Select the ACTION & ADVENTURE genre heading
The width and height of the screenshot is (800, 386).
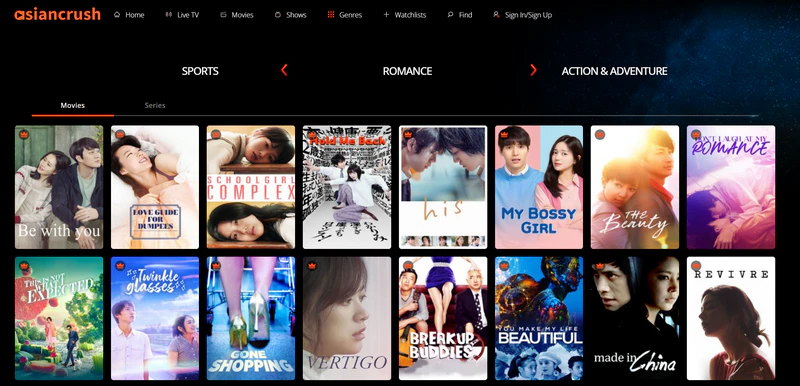point(614,71)
